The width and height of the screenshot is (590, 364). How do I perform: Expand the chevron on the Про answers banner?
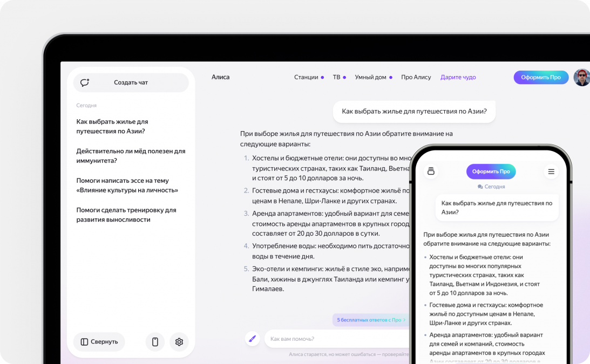[x=404, y=320]
